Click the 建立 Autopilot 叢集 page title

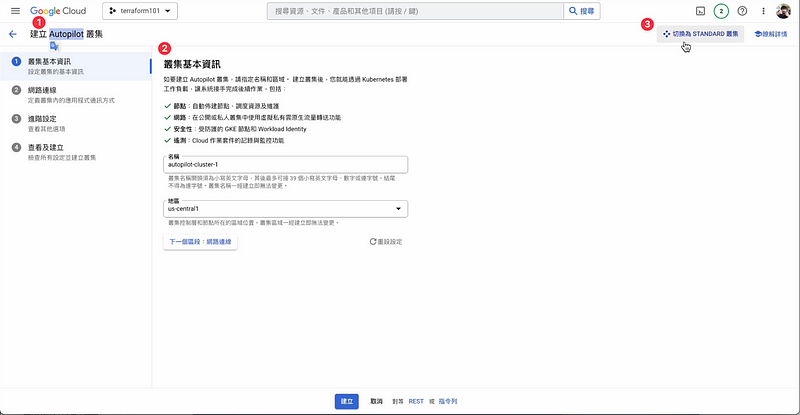click(x=66, y=34)
